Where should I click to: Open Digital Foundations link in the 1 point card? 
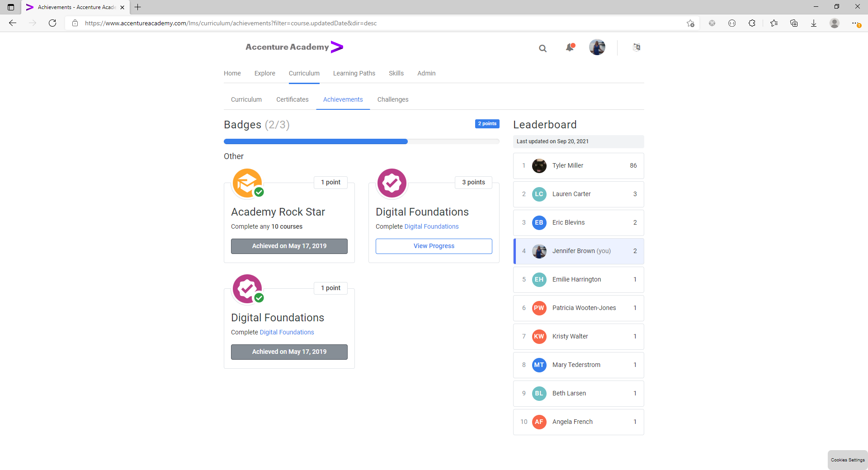tap(287, 332)
